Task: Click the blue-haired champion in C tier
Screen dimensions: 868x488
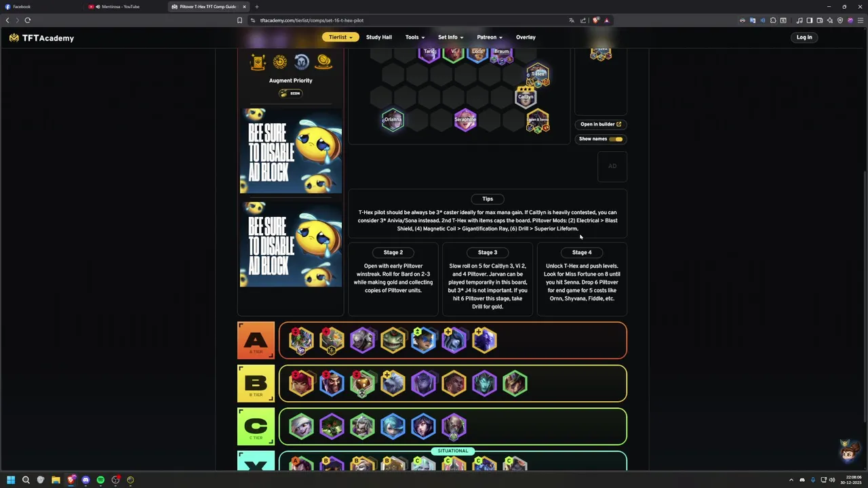Action: [393, 427]
